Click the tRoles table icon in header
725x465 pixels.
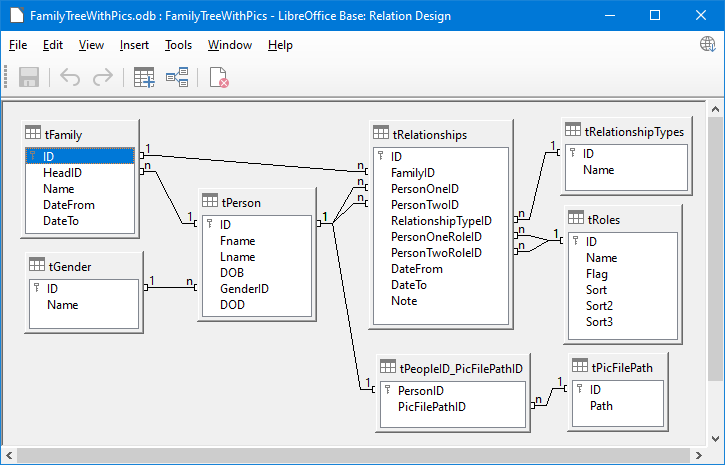(x=575, y=218)
